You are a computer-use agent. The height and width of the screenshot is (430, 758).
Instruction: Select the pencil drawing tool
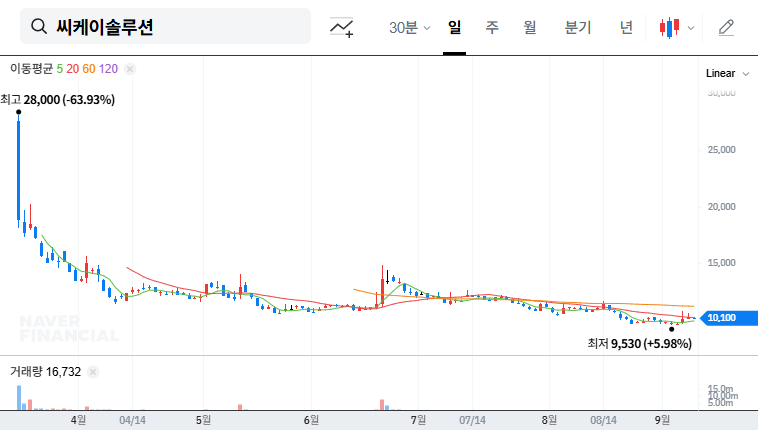tap(726, 28)
